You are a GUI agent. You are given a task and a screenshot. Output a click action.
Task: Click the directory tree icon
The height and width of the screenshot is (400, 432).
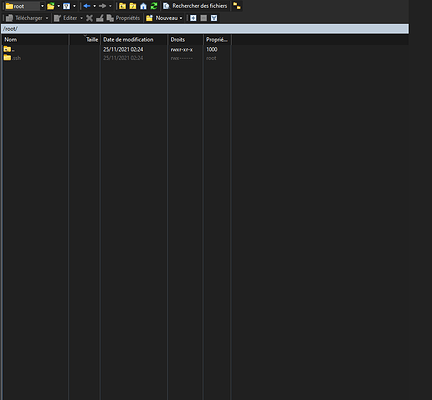tap(237, 6)
